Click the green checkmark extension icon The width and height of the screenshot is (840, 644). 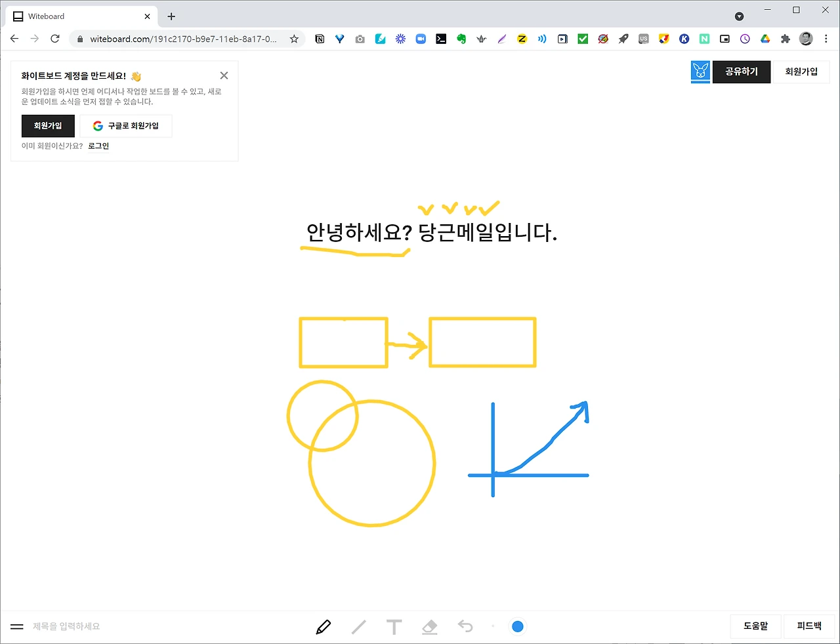click(583, 39)
